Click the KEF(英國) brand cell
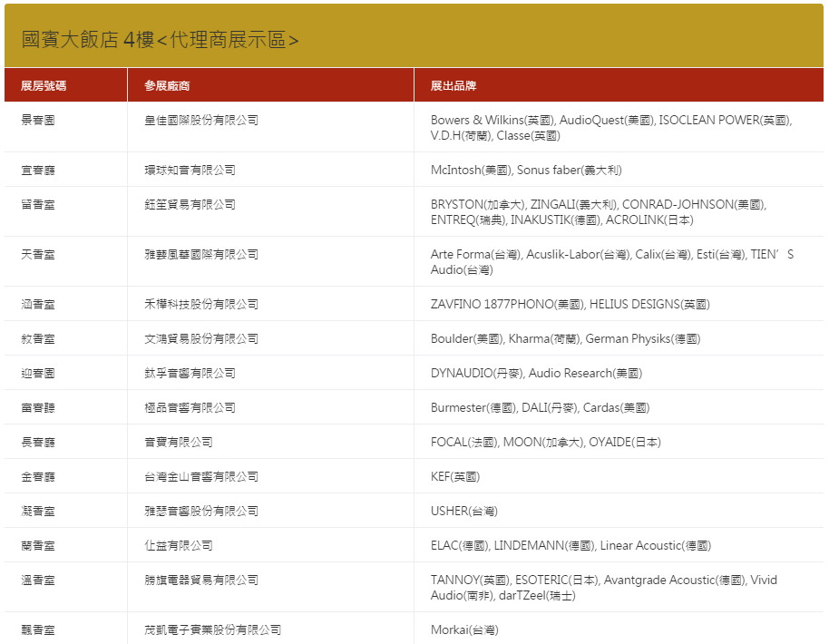 point(619,476)
